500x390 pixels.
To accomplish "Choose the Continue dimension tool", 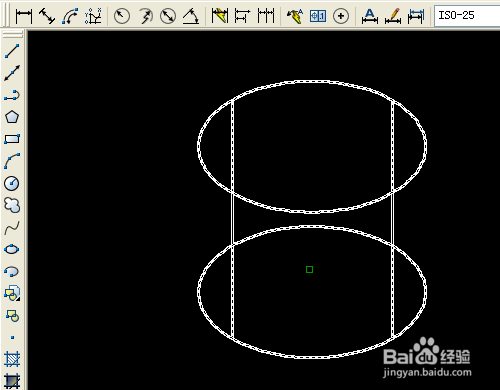I will coord(266,16).
